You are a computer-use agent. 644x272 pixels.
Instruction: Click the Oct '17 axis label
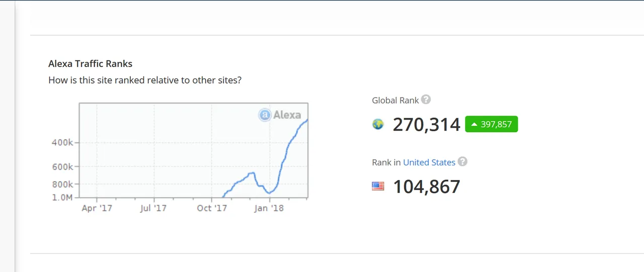coord(212,208)
